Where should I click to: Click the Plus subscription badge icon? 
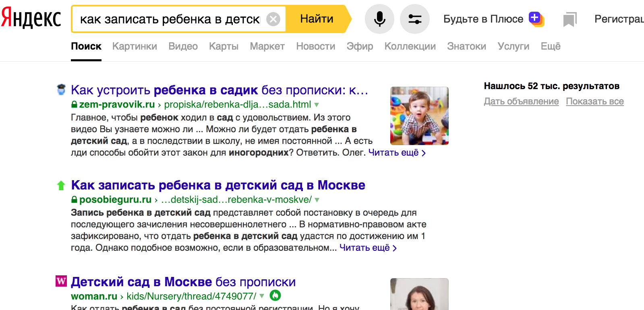[536, 19]
